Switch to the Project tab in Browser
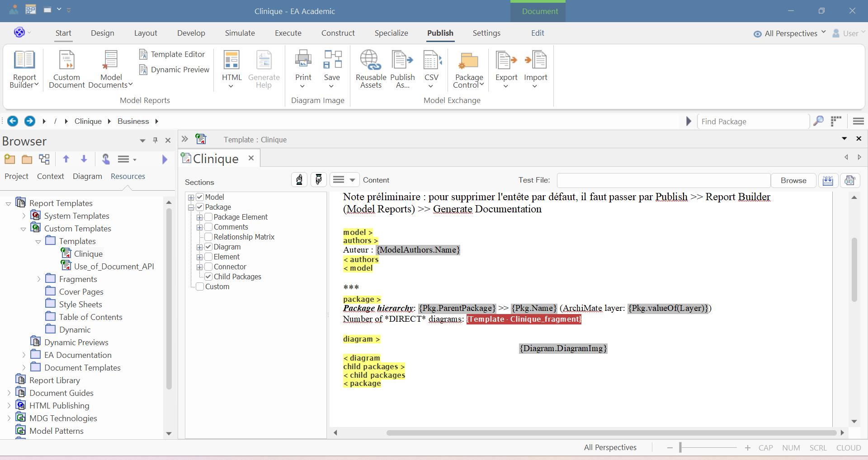The height and width of the screenshot is (460, 868). click(17, 176)
